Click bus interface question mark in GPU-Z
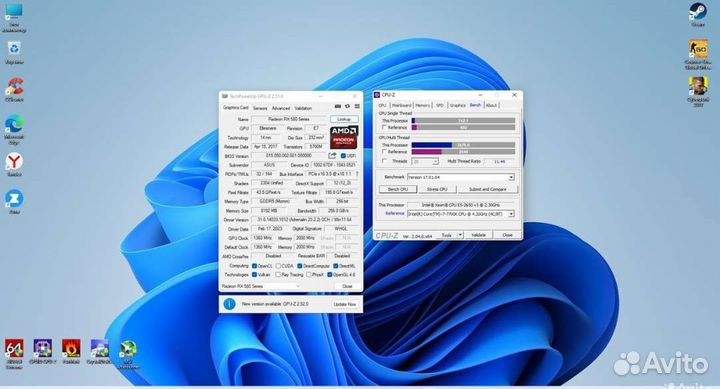This screenshot has height=389, width=720. pyautogui.click(x=357, y=174)
